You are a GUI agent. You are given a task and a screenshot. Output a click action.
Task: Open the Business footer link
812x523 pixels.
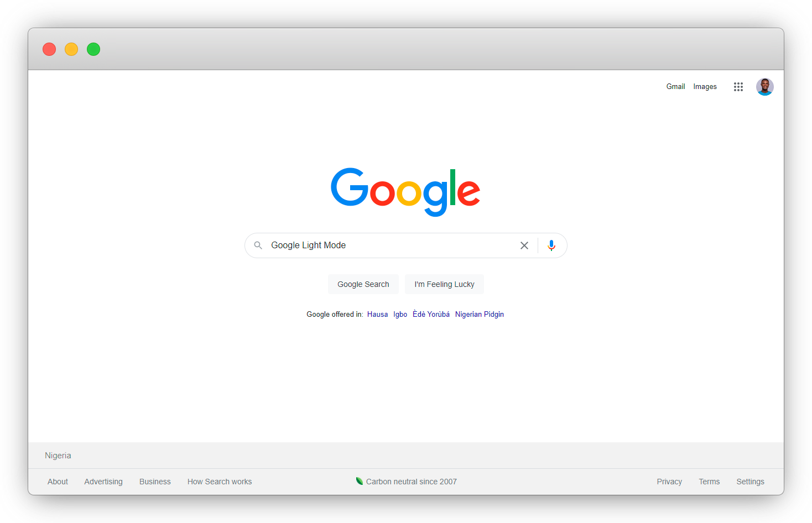[x=155, y=482]
